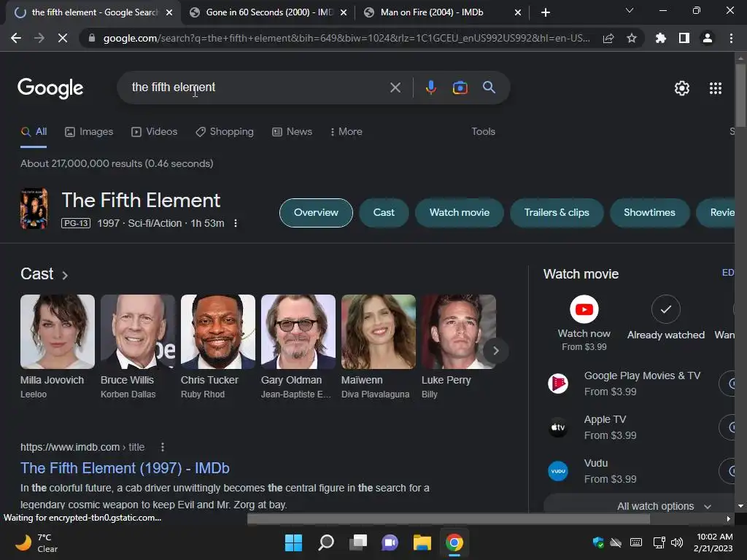The width and height of the screenshot is (747, 560).
Task: Click The Fifth Element poster thumbnail
Action: [x=34, y=209]
